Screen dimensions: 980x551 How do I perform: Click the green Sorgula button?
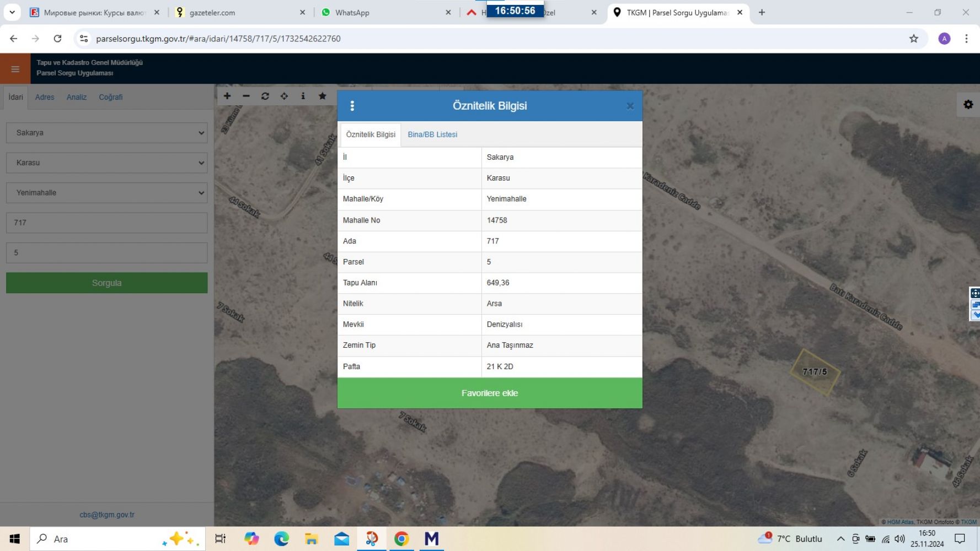tap(107, 283)
